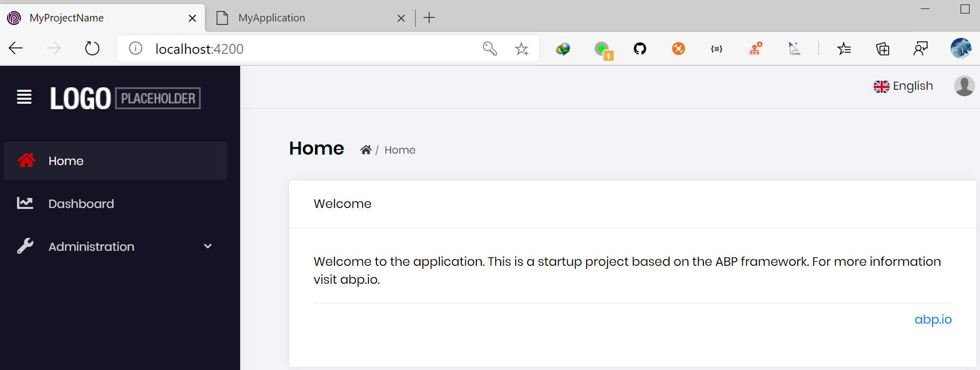Go back to the previous page
The height and width of the screenshot is (370, 980).
tap(16, 49)
